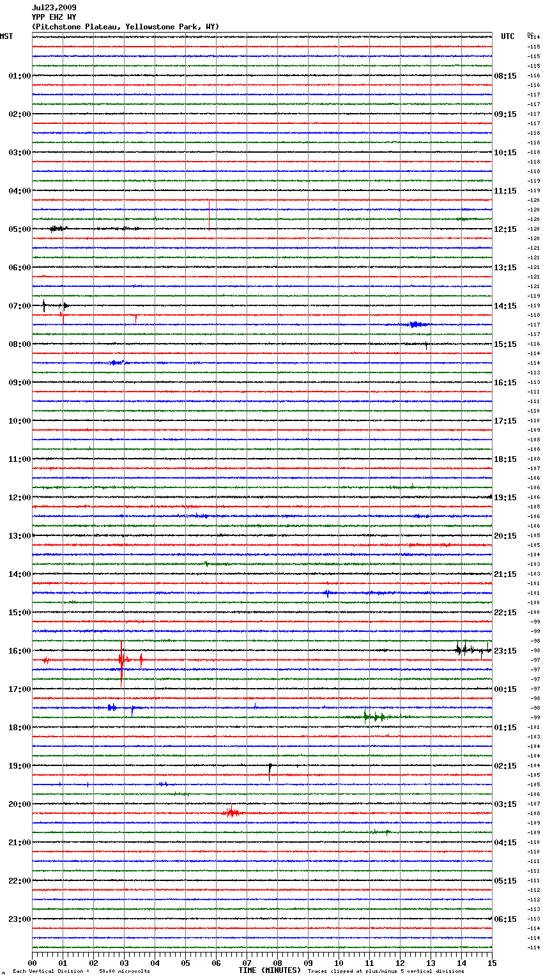Click the MST time label "06:00"

(20, 268)
